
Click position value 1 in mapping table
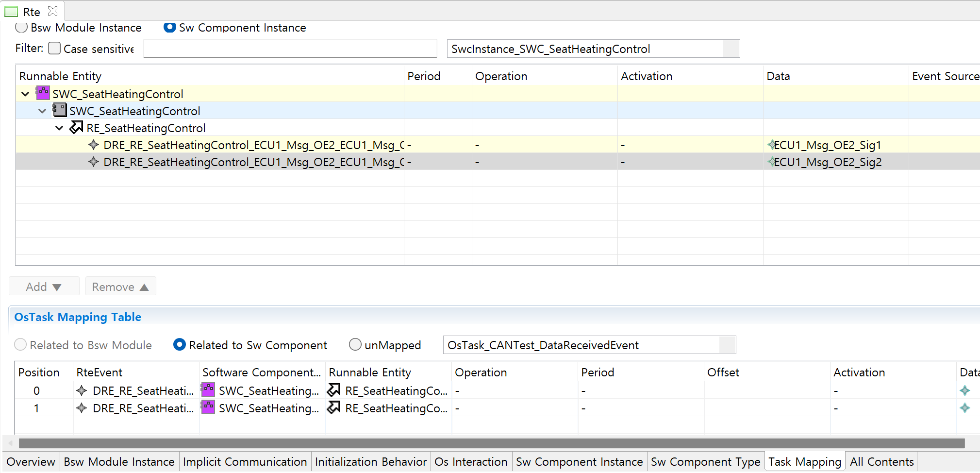click(36, 408)
